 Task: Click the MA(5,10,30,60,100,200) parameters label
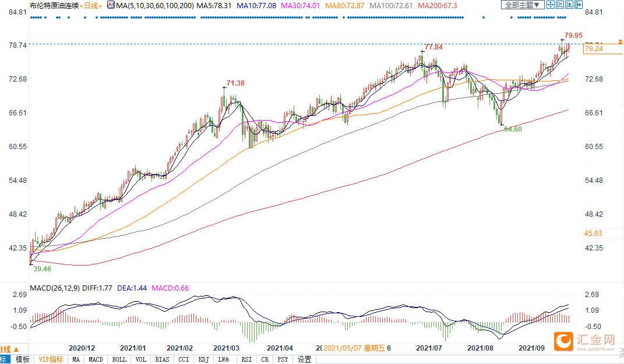tap(155, 6)
